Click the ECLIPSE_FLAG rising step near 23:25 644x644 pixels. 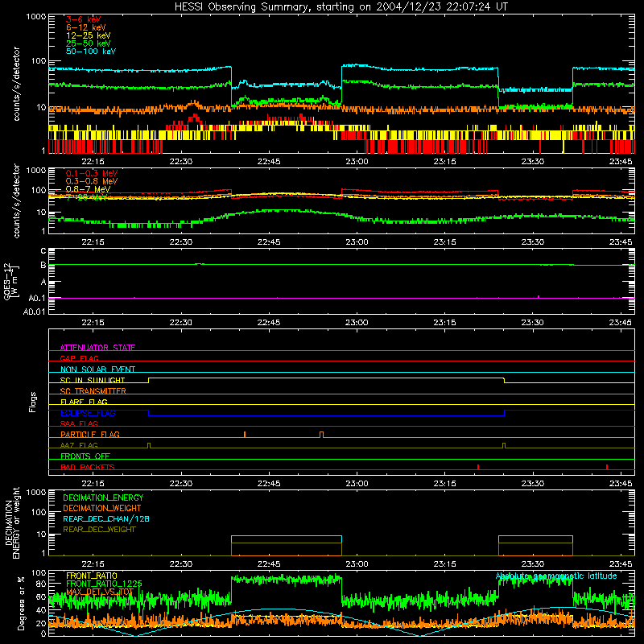coord(505,413)
